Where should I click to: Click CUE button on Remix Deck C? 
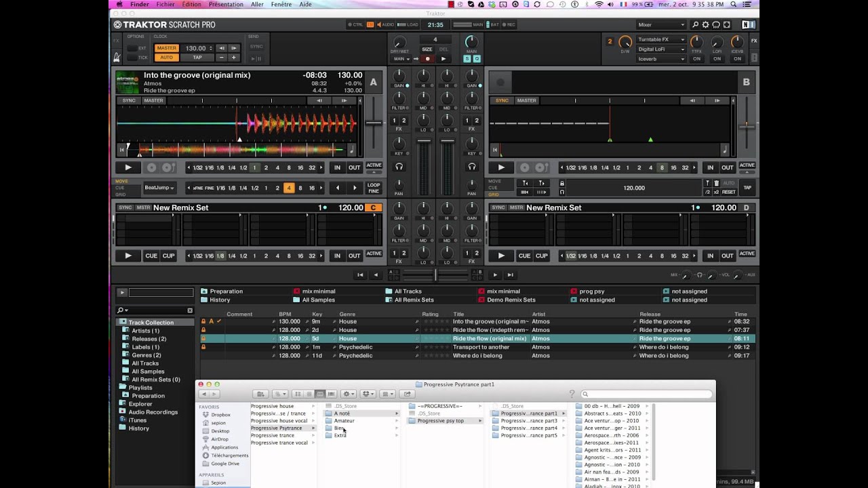pos(151,256)
